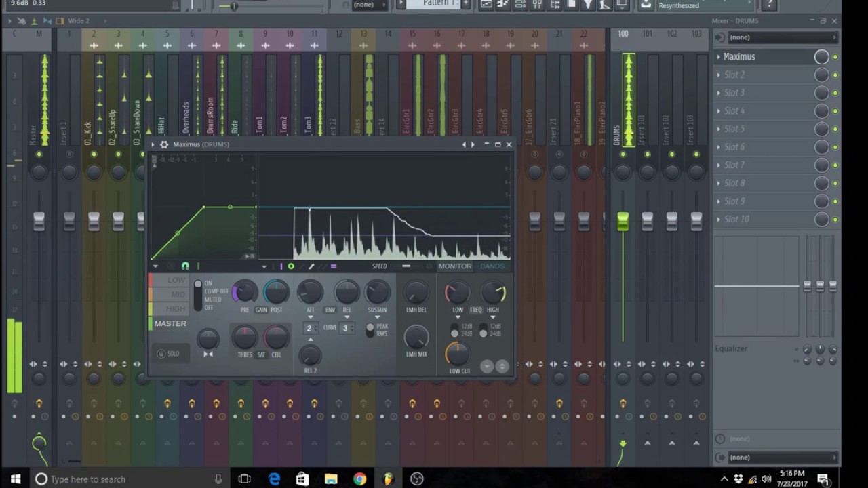Click the green magnet icon under the compression graph

pos(185,266)
